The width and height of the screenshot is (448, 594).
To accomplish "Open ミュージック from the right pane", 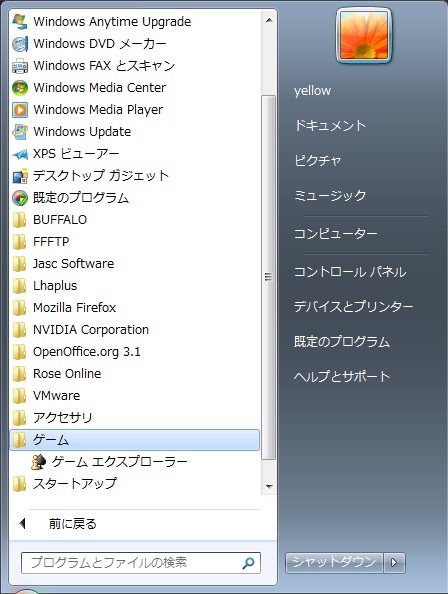I will (x=330, y=195).
